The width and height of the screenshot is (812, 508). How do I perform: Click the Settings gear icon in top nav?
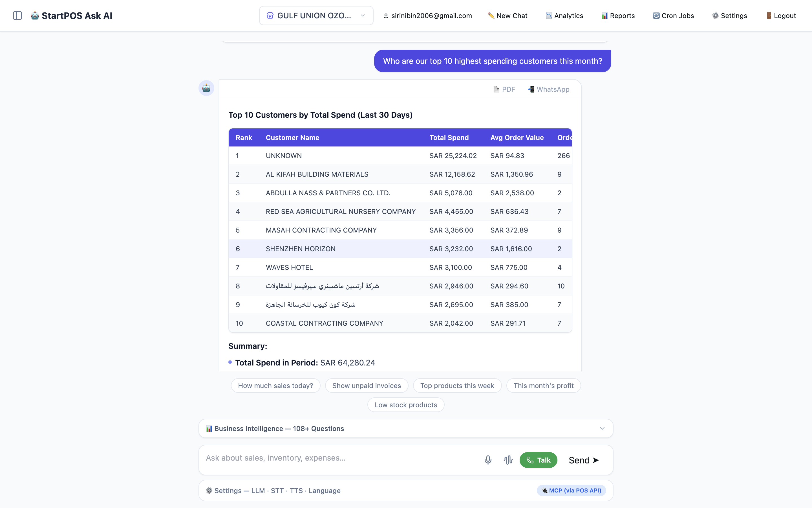click(715, 16)
